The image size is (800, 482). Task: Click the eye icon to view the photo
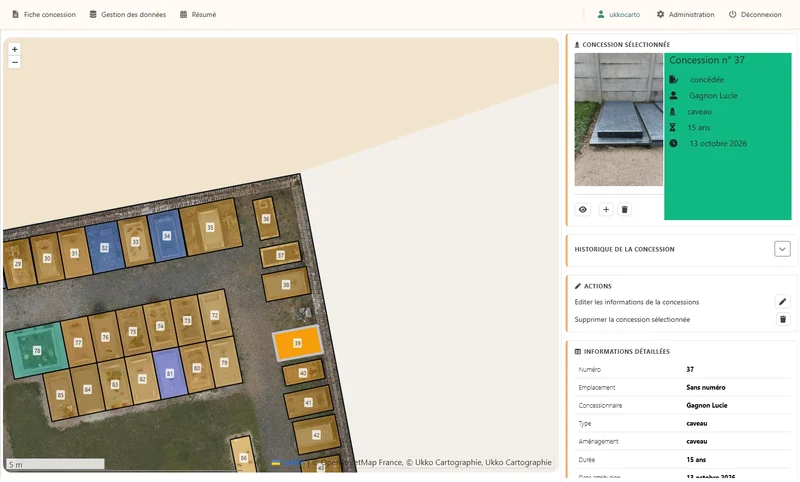click(583, 209)
